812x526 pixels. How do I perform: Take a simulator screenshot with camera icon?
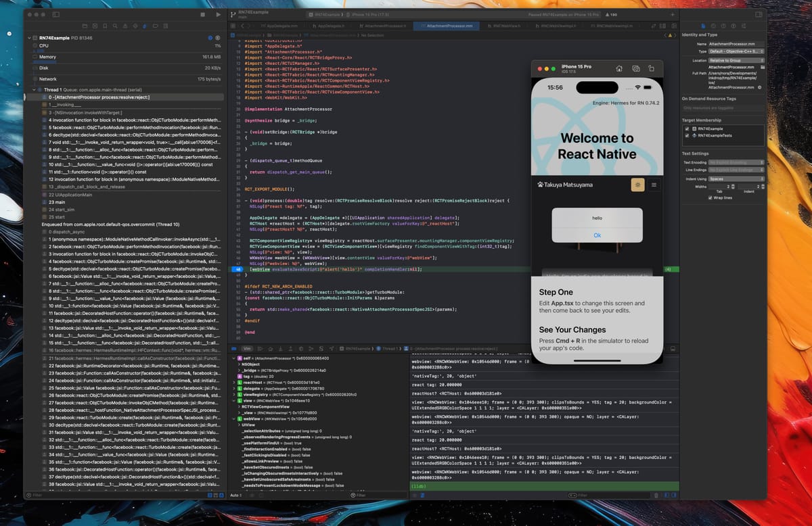635,68
